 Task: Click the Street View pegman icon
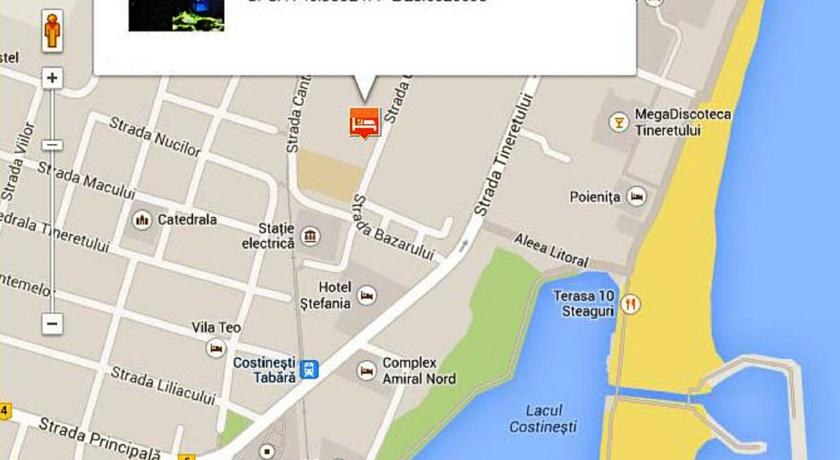52,31
